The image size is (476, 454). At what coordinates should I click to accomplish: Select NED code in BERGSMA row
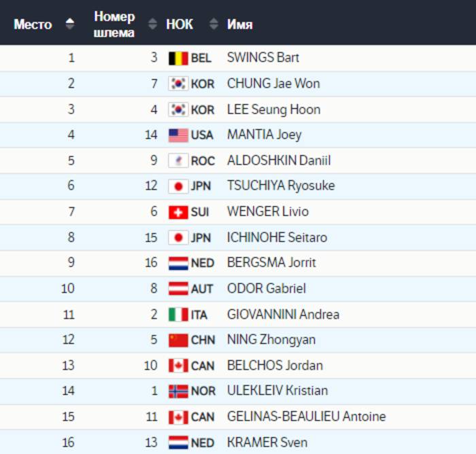pyautogui.click(x=203, y=263)
